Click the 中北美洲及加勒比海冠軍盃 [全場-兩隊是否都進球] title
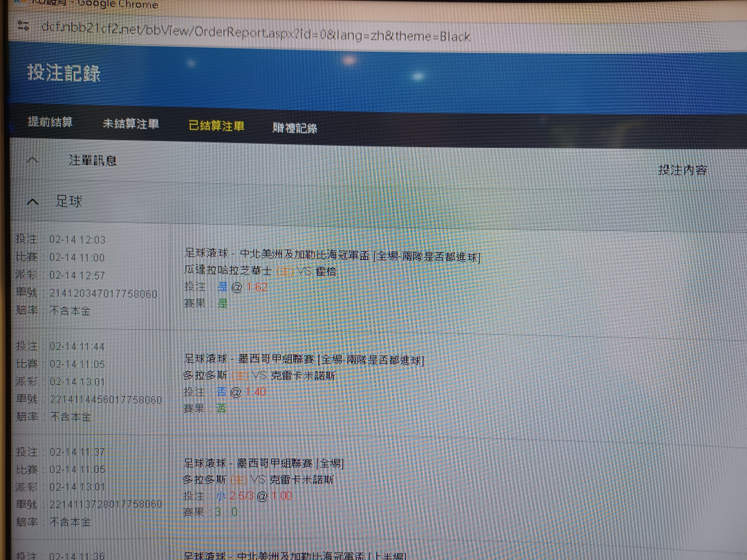 coord(360,256)
